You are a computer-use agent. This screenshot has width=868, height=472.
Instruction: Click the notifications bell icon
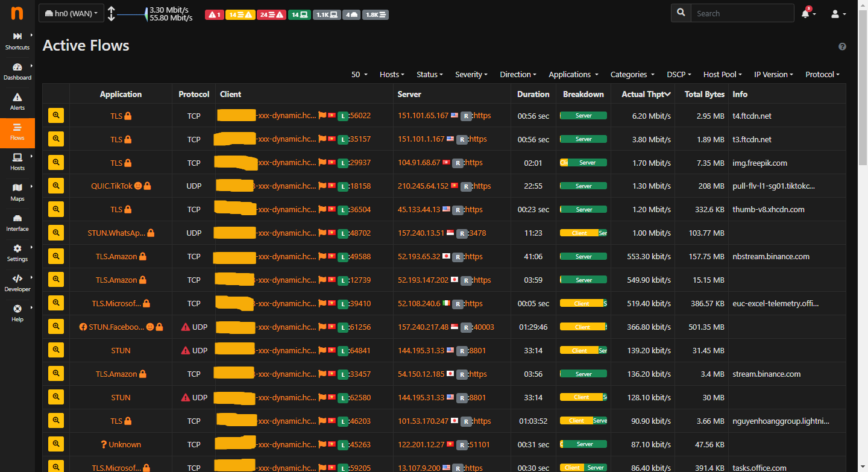click(806, 13)
